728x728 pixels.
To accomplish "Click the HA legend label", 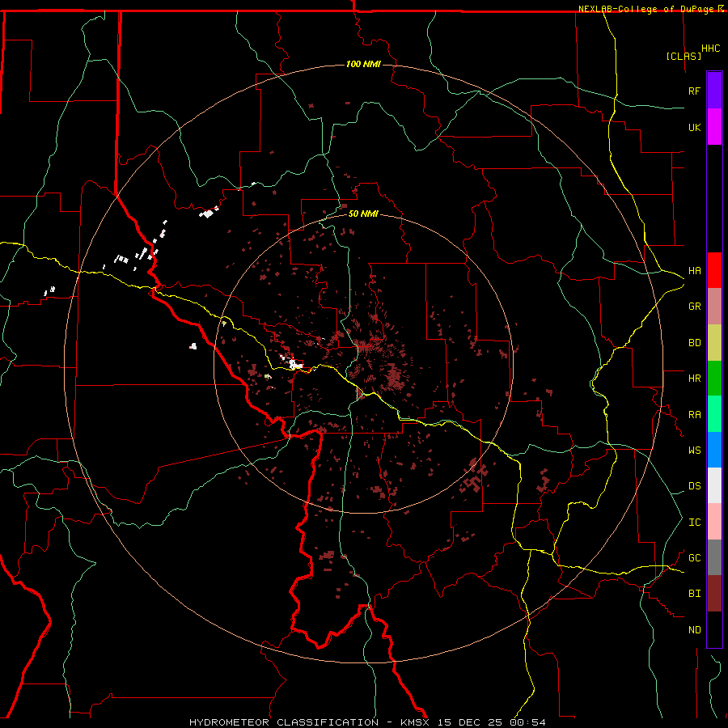I will coord(694,271).
